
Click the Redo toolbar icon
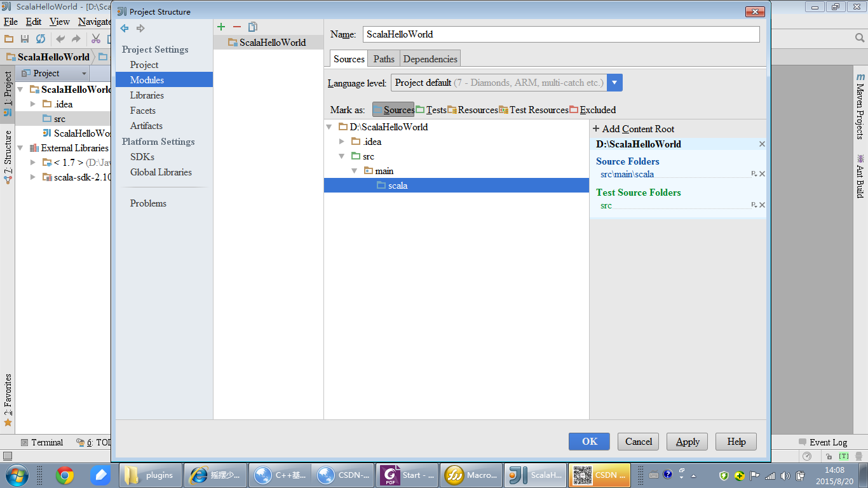tap(76, 39)
